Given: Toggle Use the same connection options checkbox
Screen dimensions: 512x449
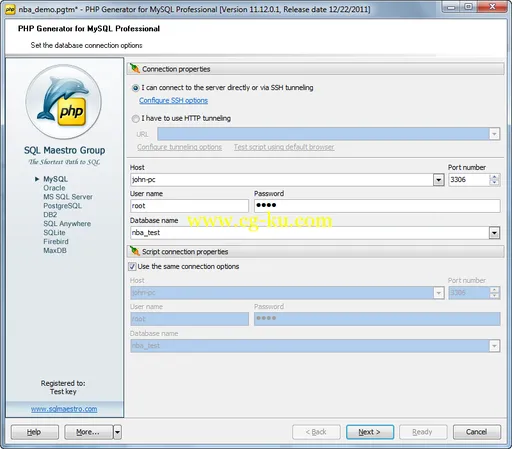Looking at the screenshot, I should point(132,267).
